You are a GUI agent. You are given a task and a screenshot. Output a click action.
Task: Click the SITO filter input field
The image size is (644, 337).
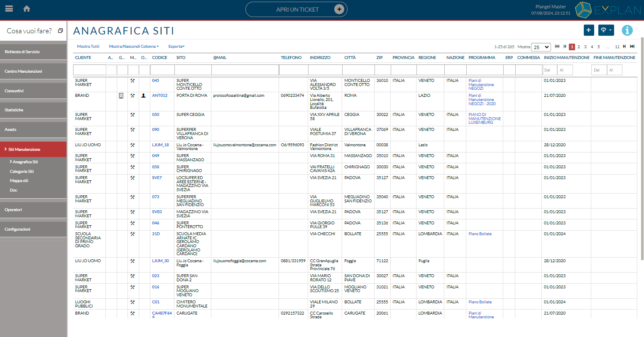[193, 70]
